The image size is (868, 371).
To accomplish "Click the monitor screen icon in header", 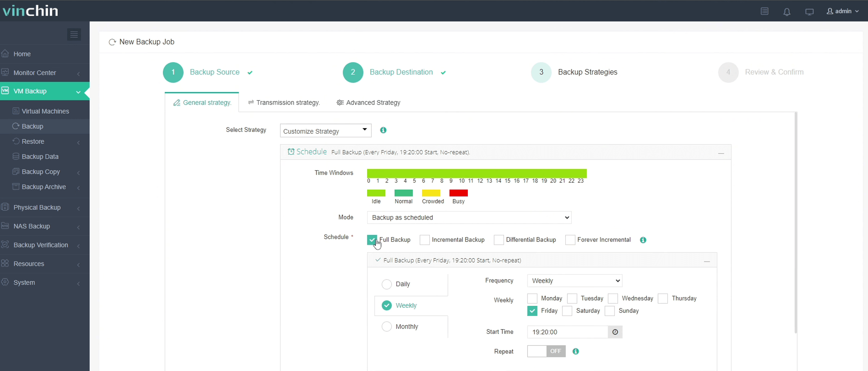I will click(809, 11).
